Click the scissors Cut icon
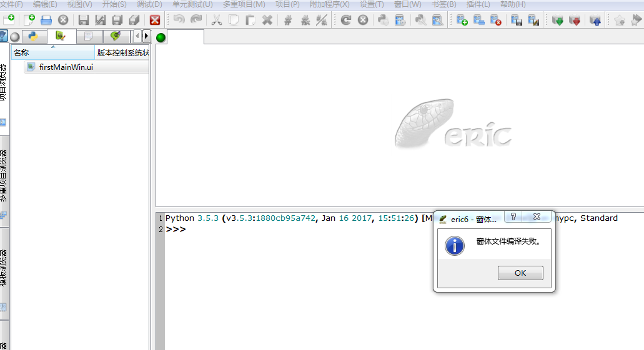This screenshot has width=644, height=350. click(217, 20)
